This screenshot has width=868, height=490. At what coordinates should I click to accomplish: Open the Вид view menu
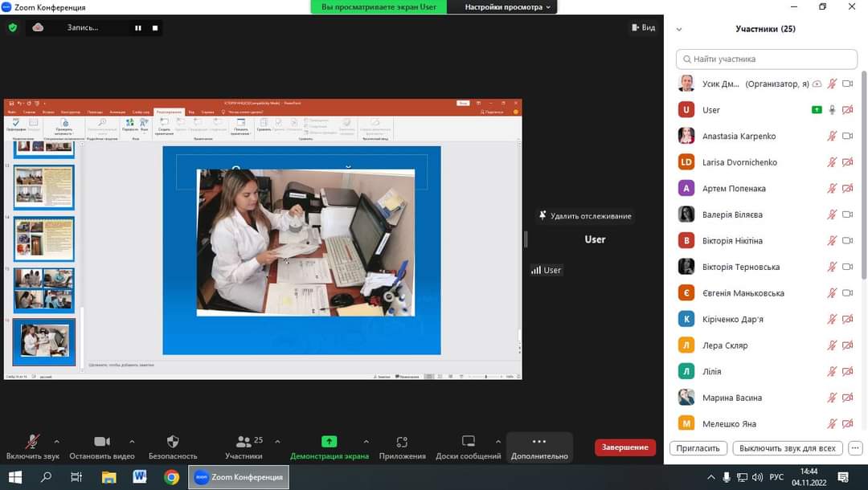click(643, 27)
